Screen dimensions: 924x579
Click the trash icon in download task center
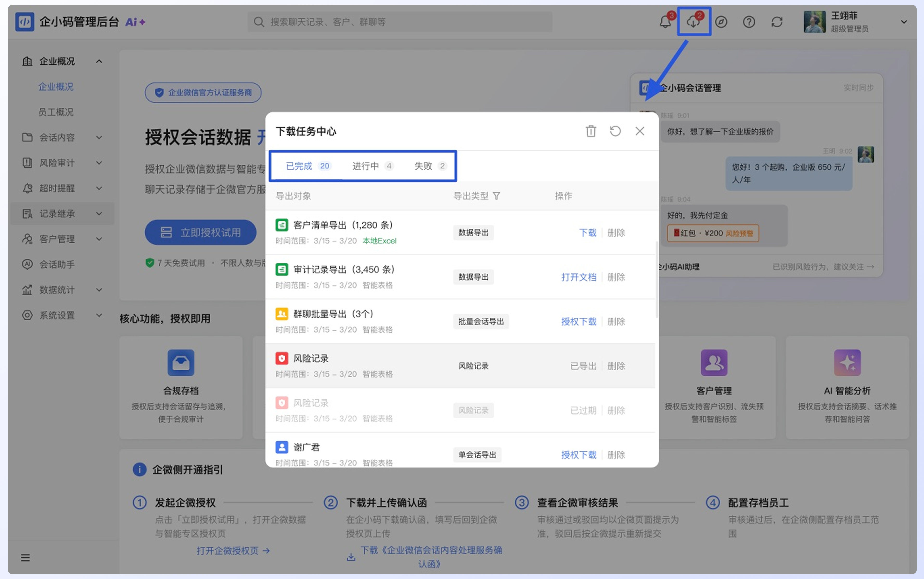coord(591,131)
